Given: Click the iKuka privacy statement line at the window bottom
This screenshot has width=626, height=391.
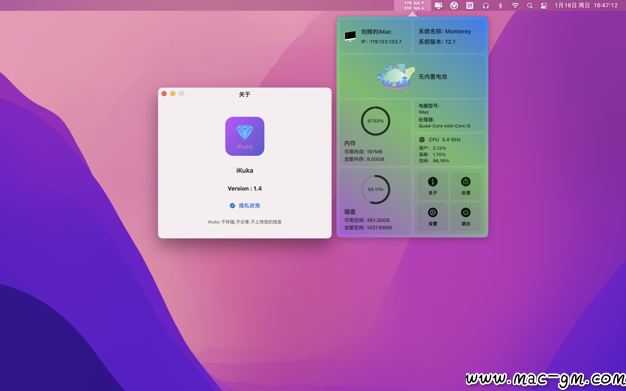Looking at the screenshot, I should coord(245,222).
